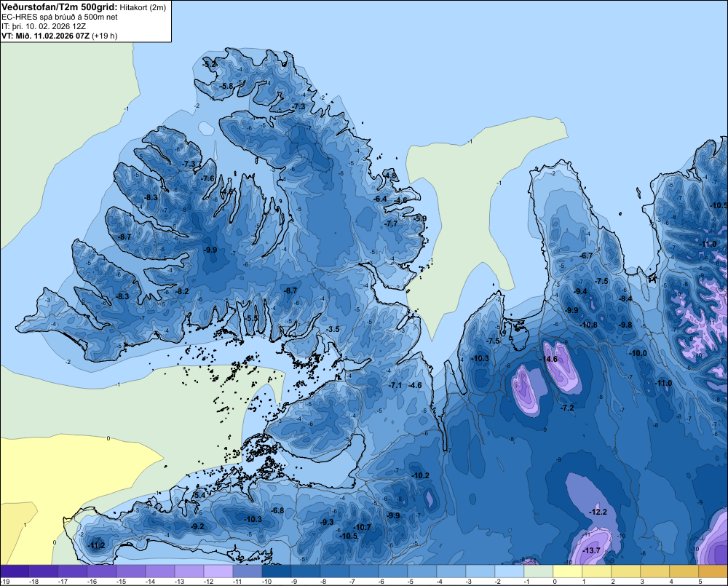This screenshot has width=728, height=586.
Task: Select the legend swatch between -10 and -9
Action: pos(277,571)
